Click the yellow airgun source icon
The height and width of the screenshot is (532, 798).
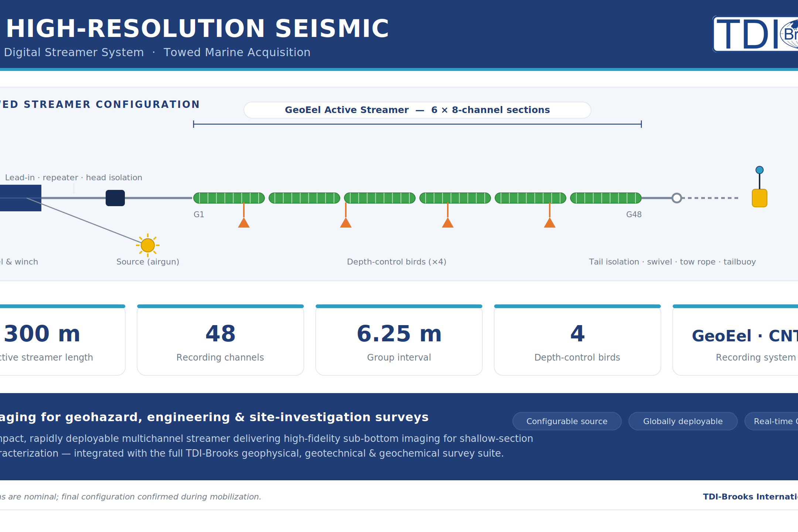[x=148, y=245]
